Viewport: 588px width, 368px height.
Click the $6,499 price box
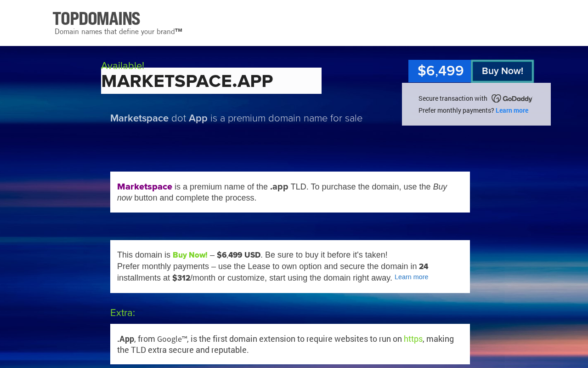pos(440,71)
